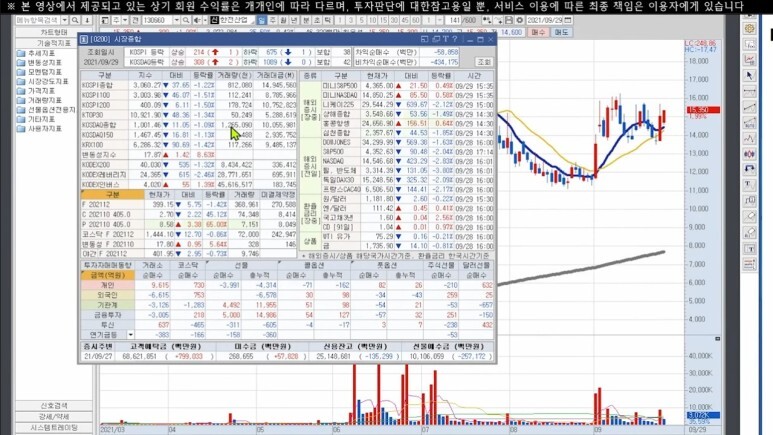Click the blue candle pattern tool in sidebar

pyautogui.click(x=749, y=154)
